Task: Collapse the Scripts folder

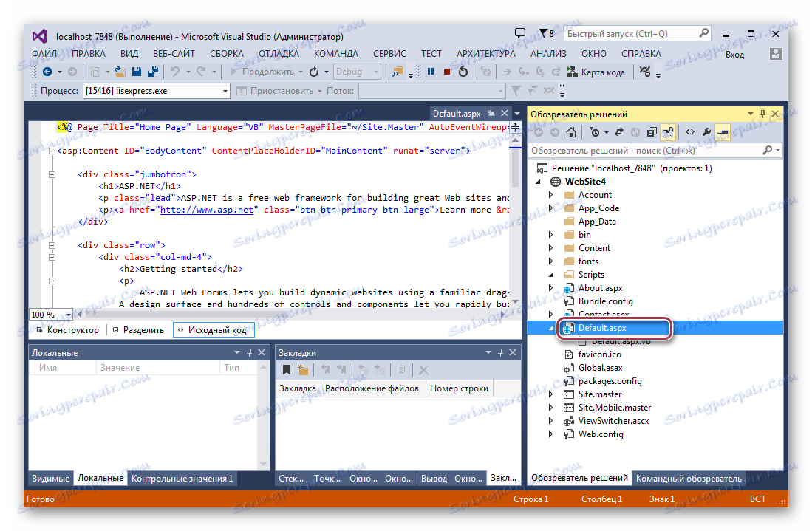Action: coord(550,274)
